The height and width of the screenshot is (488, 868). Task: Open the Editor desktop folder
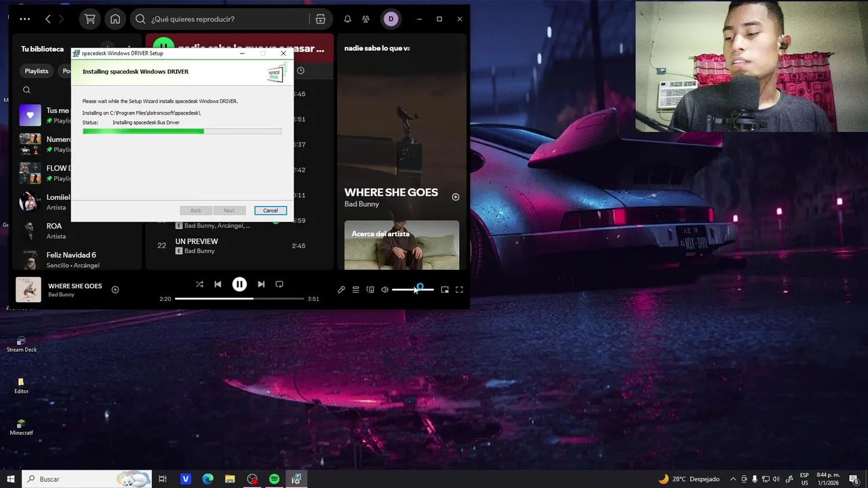[x=21, y=386]
